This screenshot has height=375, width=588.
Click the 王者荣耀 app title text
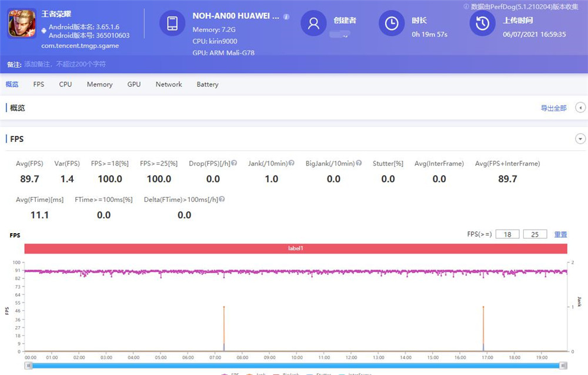pos(56,14)
